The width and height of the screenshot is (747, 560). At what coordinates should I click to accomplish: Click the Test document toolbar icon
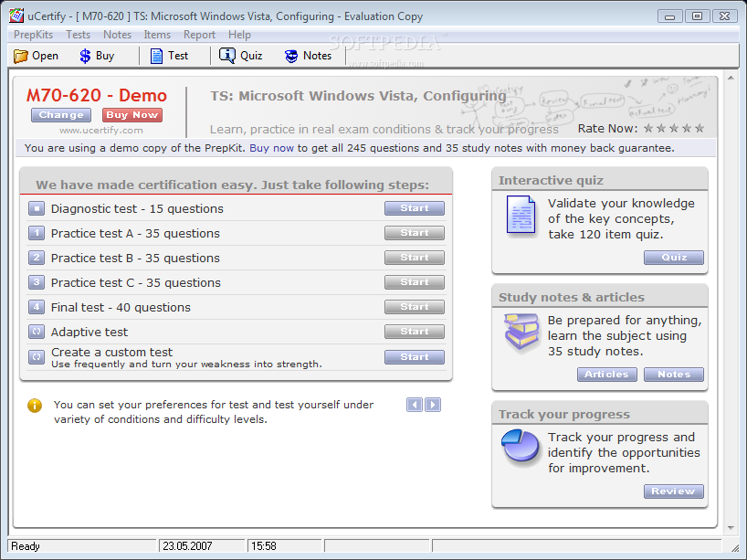[x=156, y=57]
